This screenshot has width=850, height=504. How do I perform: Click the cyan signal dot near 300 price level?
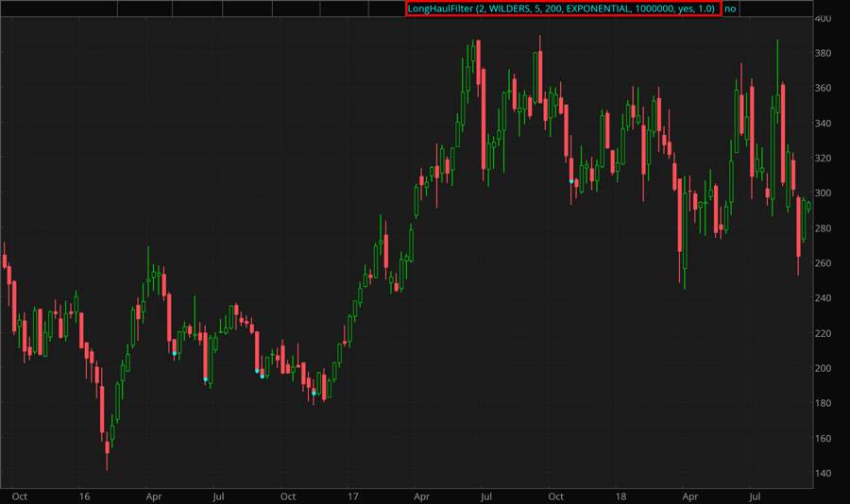point(571,181)
